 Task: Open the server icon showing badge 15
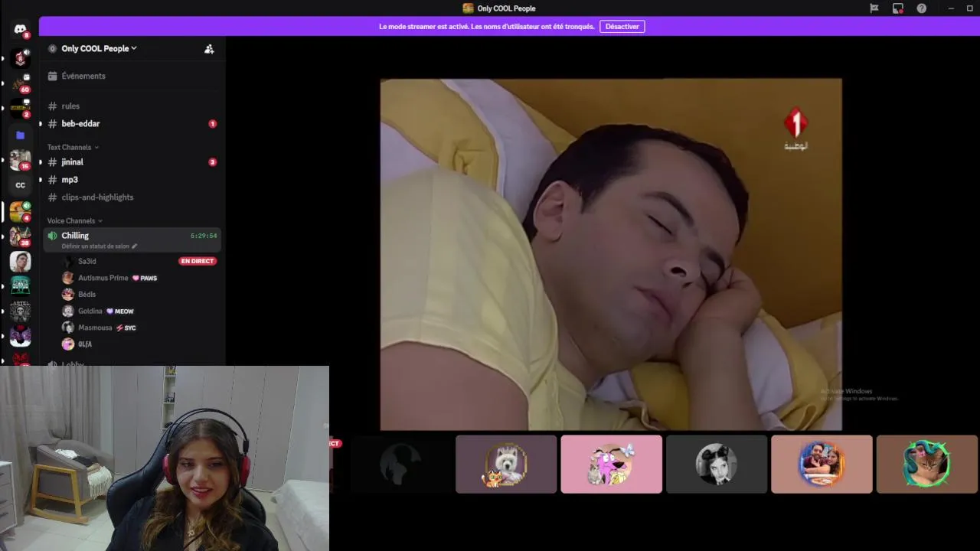coord(20,159)
